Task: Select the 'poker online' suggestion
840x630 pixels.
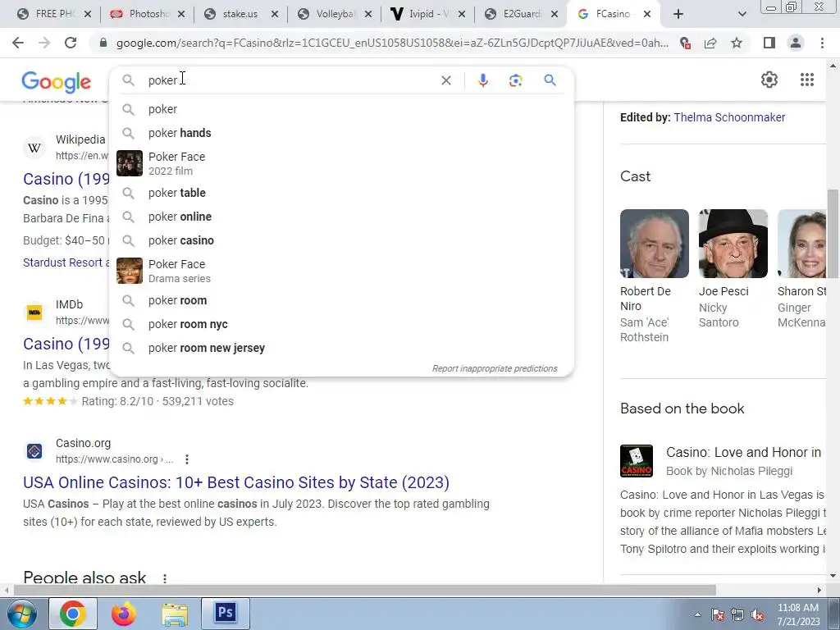Action: (x=341, y=217)
